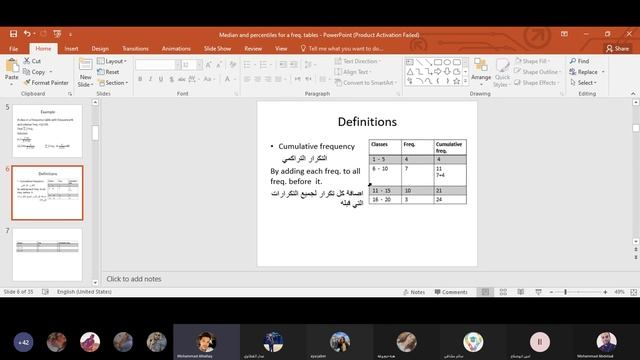This screenshot has width=640, height=360.
Task: Select slide 7 thumbnail
Action: [x=47, y=255]
